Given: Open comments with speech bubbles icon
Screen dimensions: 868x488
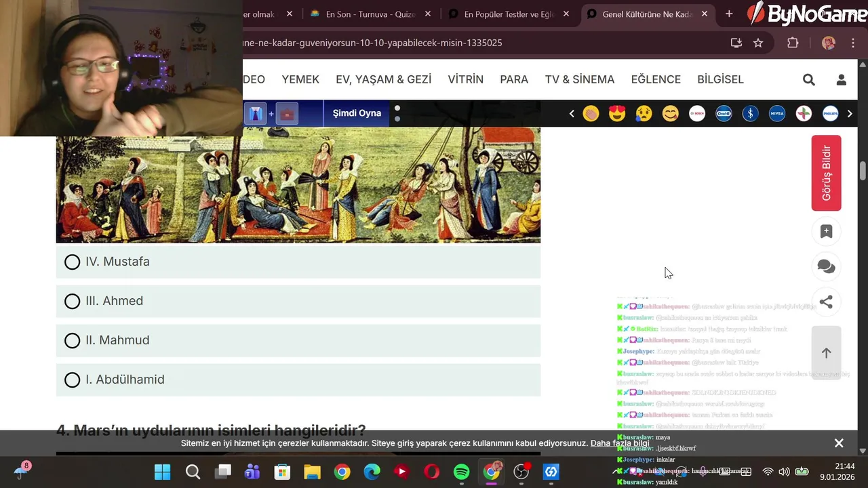Looking at the screenshot, I should pyautogui.click(x=826, y=267).
